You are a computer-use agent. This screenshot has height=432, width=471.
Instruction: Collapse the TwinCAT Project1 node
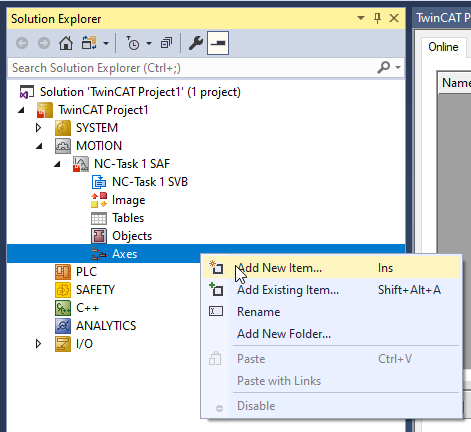pyautogui.click(x=21, y=110)
